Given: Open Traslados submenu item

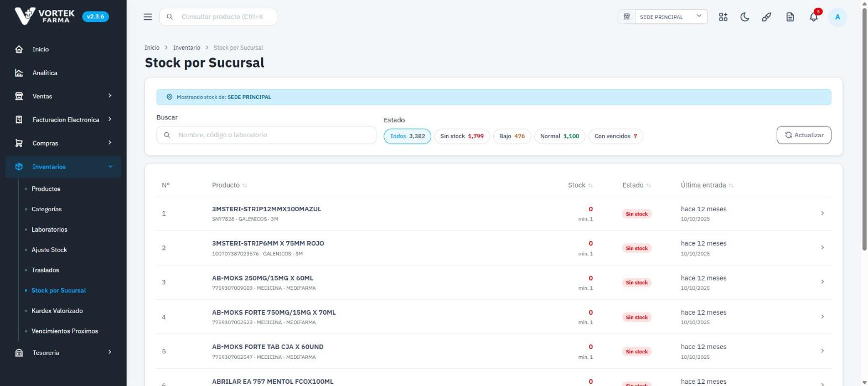Looking at the screenshot, I should click(45, 270).
